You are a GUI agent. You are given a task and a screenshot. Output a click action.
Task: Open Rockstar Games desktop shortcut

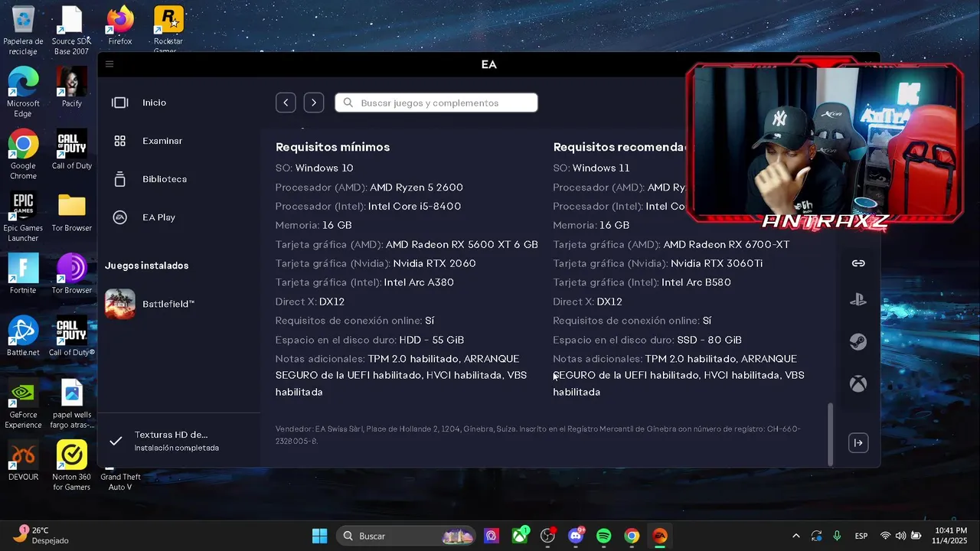(x=168, y=29)
